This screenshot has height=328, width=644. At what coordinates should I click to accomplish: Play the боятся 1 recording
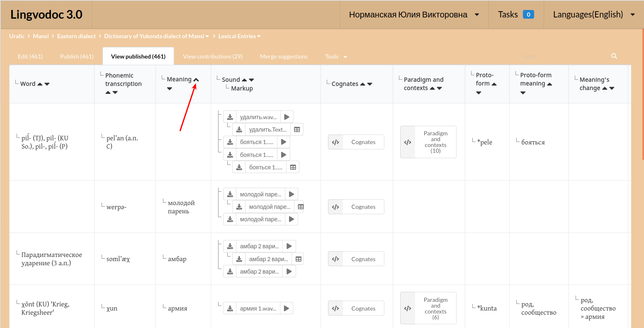click(283, 142)
